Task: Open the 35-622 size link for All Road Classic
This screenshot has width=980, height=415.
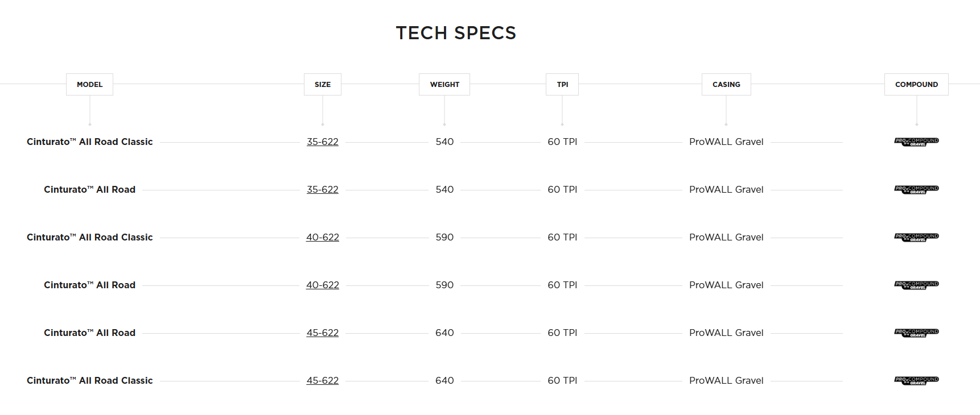Action: click(x=322, y=142)
